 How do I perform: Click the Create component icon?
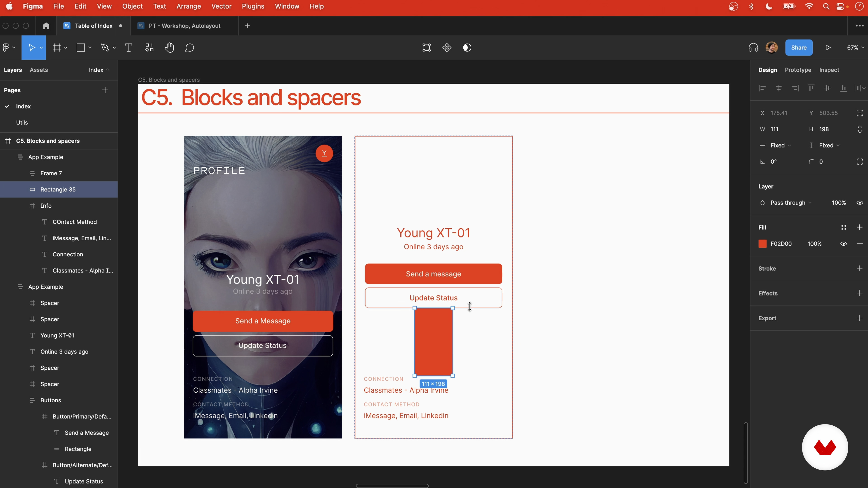(x=447, y=47)
